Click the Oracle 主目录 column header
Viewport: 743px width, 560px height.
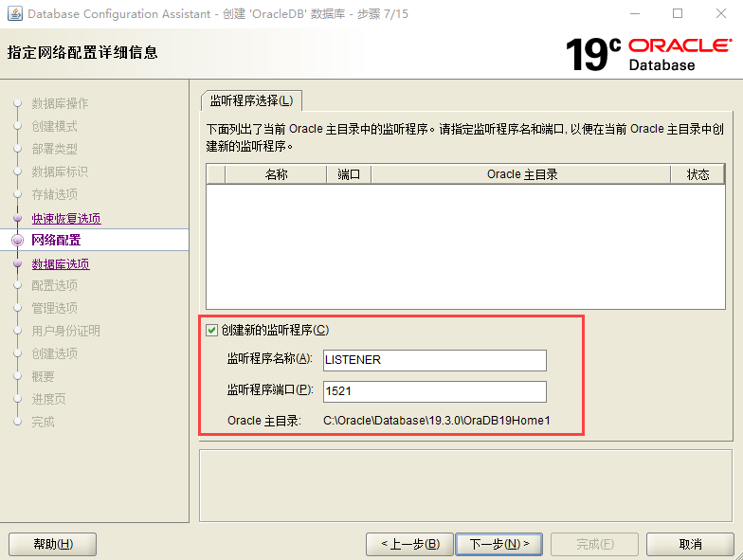coord(521,174)
